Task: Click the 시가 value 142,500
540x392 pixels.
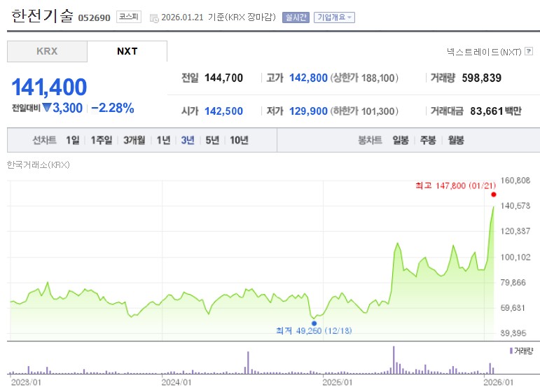Action: point(224,111)
